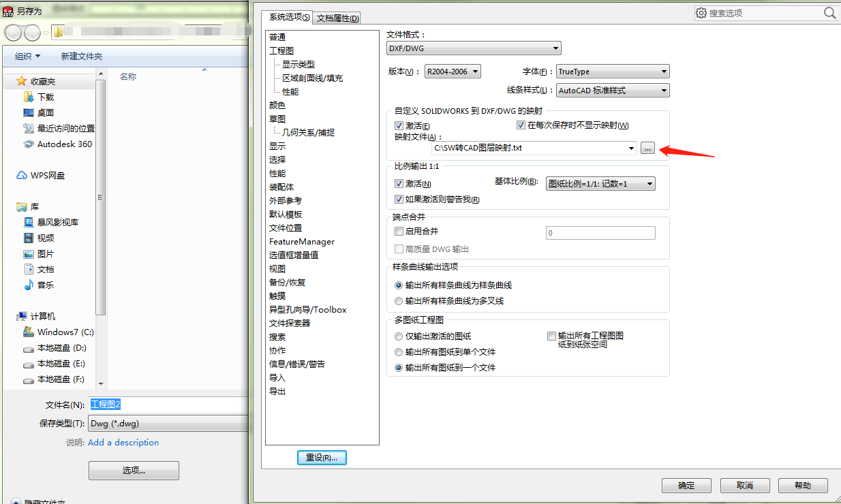Select FeatureManager in the options tree
Image resolution: width=841 pixels, height=504 pixels.
click(x=302, y=242)
